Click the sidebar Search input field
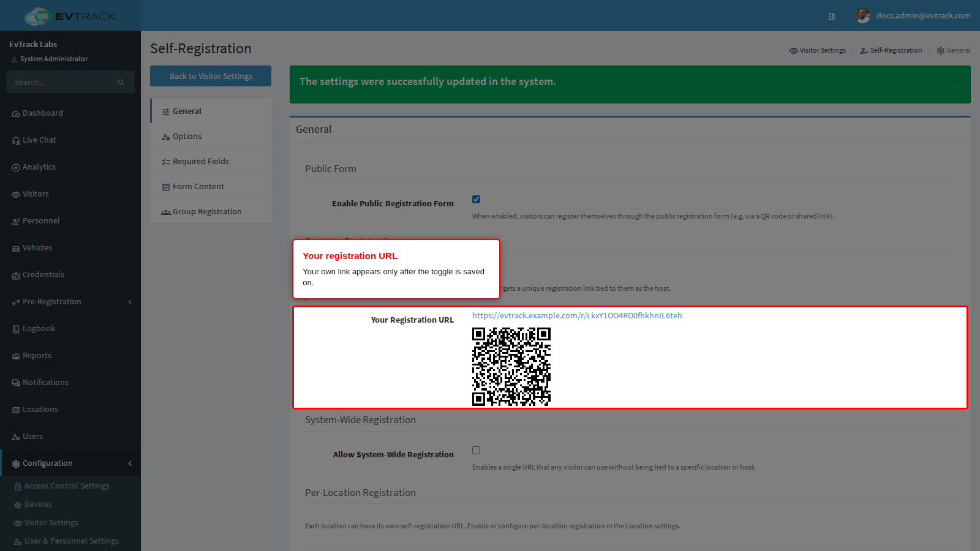The height and width of the screenshot is (551, 980). 61,83
